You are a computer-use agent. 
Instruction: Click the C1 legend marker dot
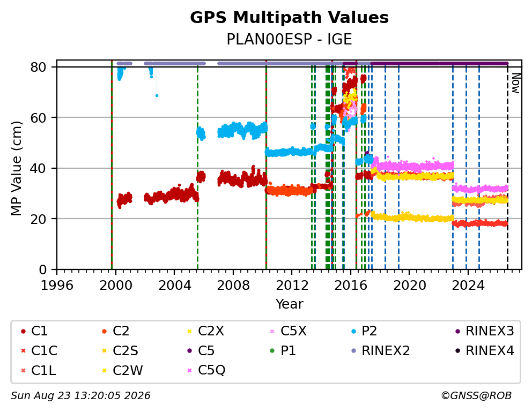pos(23,331)
